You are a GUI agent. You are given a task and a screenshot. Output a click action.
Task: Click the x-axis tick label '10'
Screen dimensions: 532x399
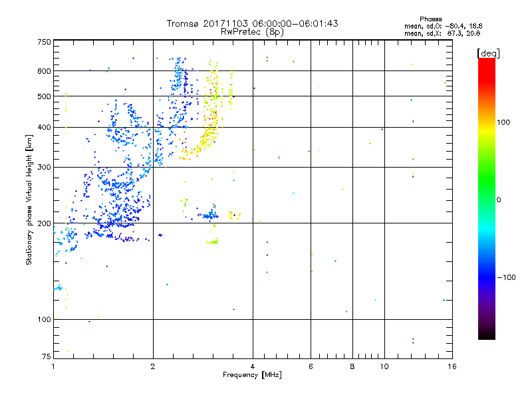click(384, 366)
